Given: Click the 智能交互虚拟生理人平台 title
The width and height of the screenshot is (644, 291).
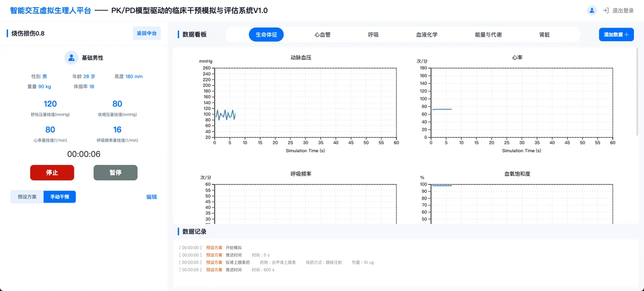Looking at the screenshot, I should 50,11.
